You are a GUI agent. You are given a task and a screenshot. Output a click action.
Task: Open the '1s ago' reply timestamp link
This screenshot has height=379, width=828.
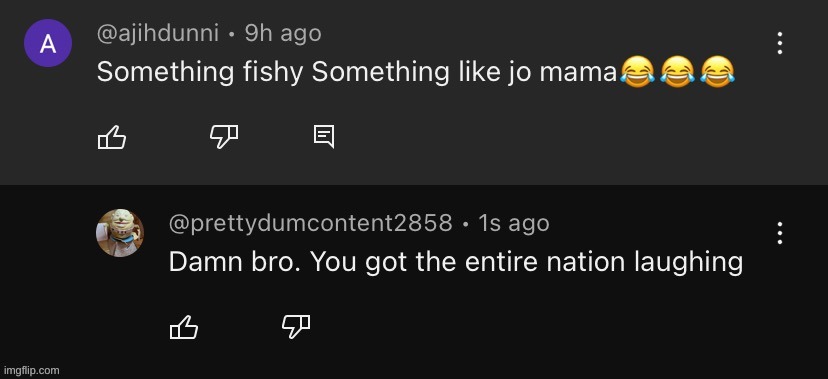click(x=514, y=223)
